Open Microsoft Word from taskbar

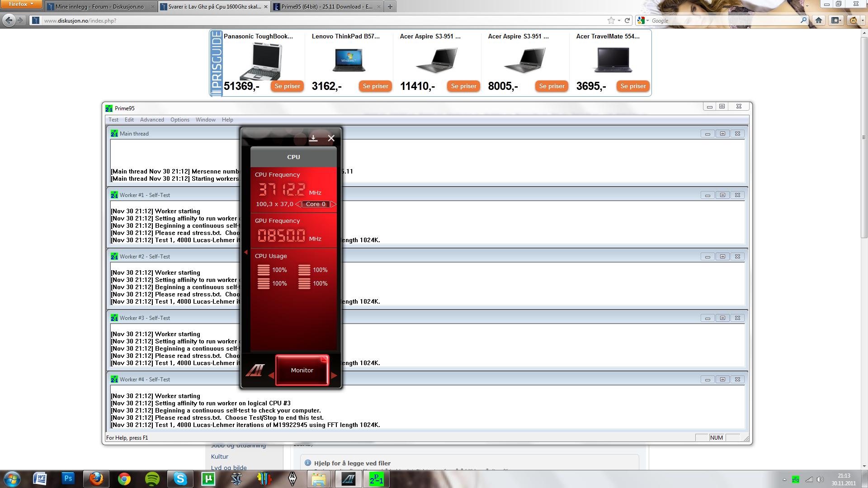tap(40, 479)
